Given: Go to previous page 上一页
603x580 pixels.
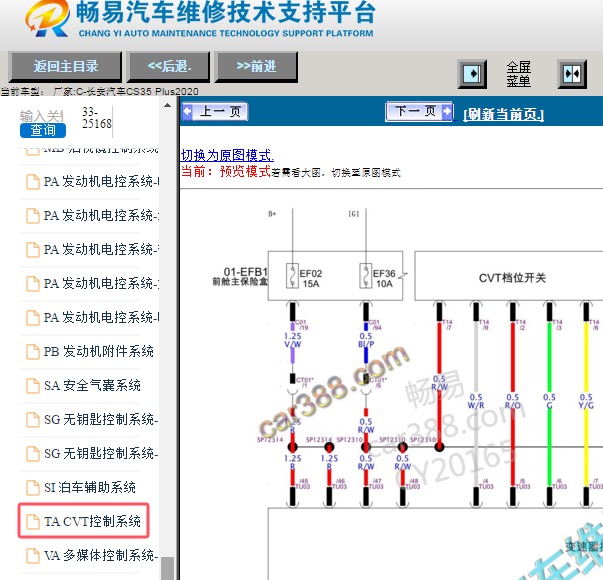Looking at the screenshot, I should click(x=215, y=112).
